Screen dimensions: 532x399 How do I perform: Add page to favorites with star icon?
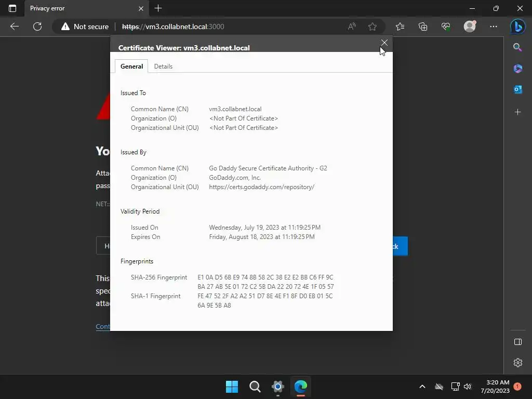pos(373,26)
